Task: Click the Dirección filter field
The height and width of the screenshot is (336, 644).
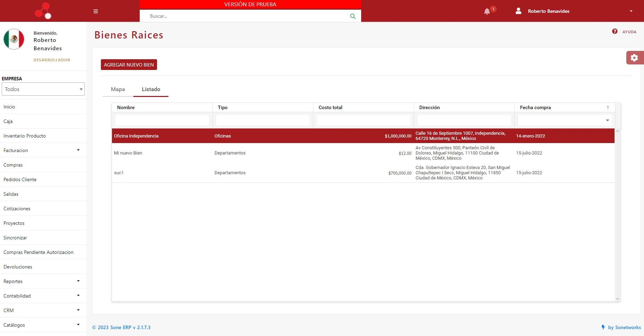Action: click(464, 120)
